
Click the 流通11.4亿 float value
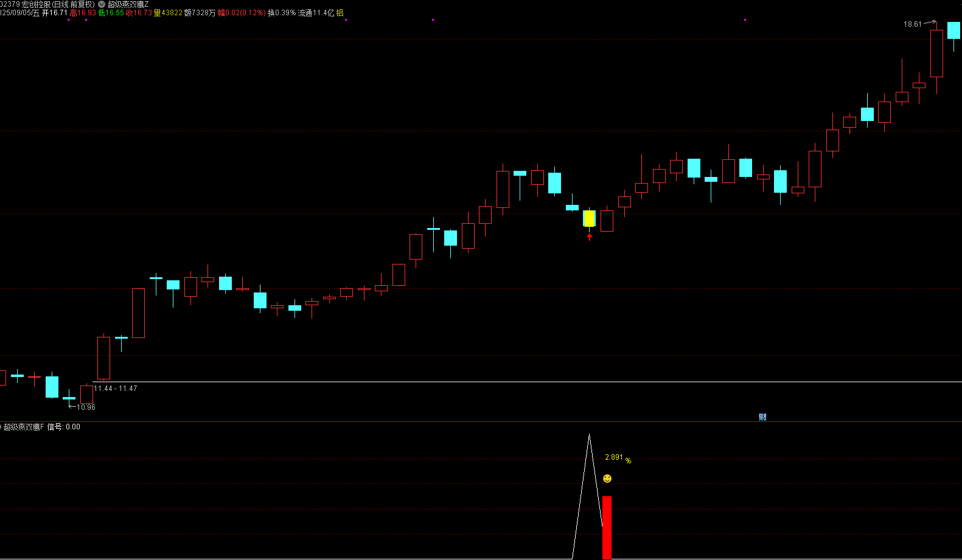click(316, 13)
